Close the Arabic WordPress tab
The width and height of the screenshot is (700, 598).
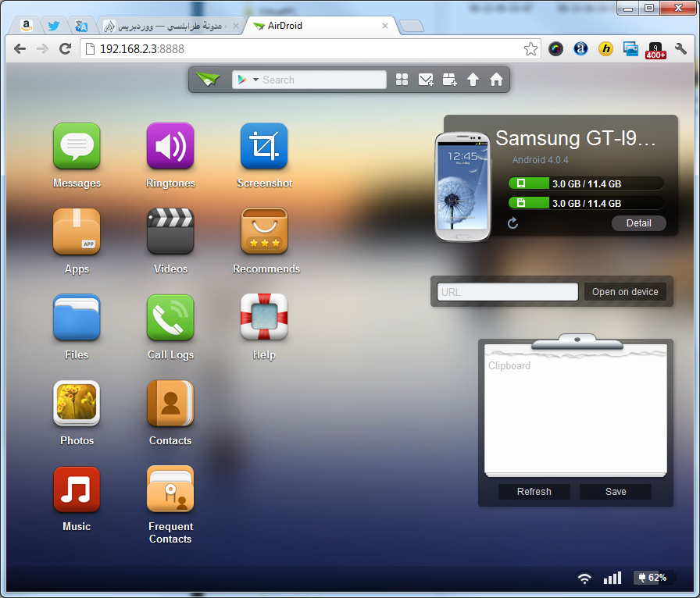236,26
